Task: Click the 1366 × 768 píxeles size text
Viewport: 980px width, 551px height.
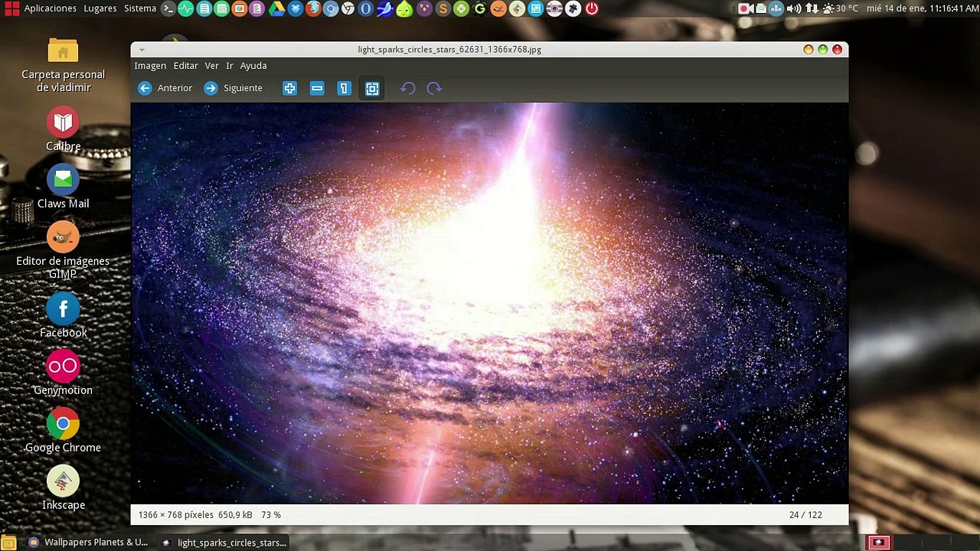Action: (175, 515)
